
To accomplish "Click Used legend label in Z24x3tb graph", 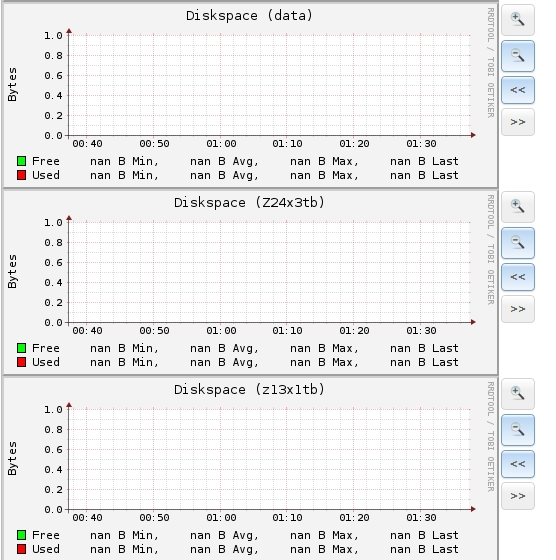I will [x=46, y=362].
